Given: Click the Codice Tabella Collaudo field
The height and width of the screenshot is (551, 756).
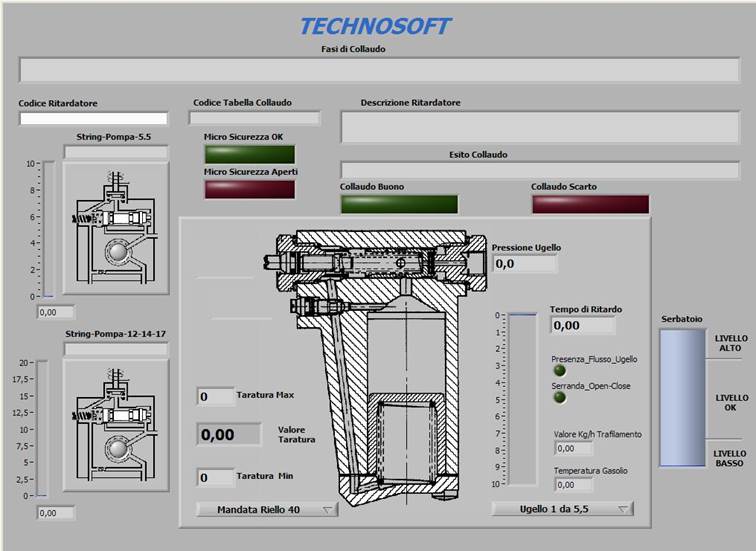Looking at the screenshot, I should (x=254, y=118).
